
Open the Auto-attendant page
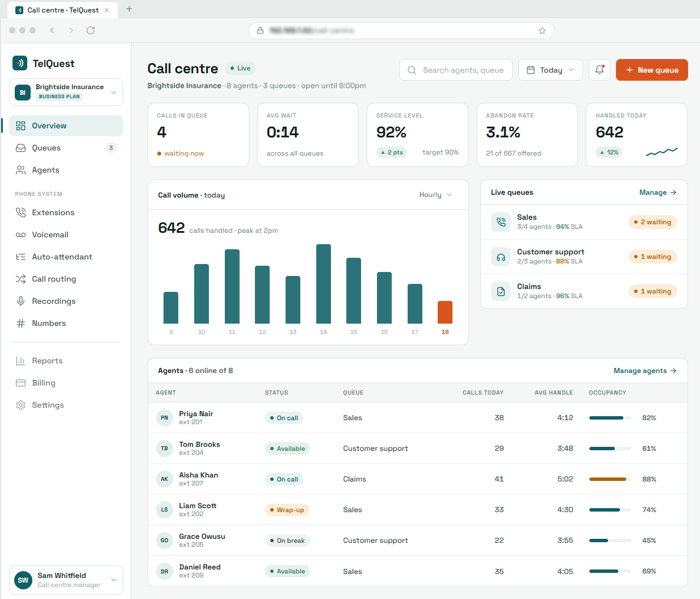pyautogui.click(x=66, y=257)
